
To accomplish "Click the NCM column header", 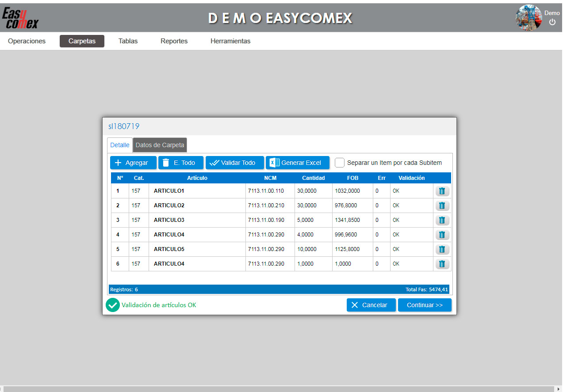I will point(270,178).
